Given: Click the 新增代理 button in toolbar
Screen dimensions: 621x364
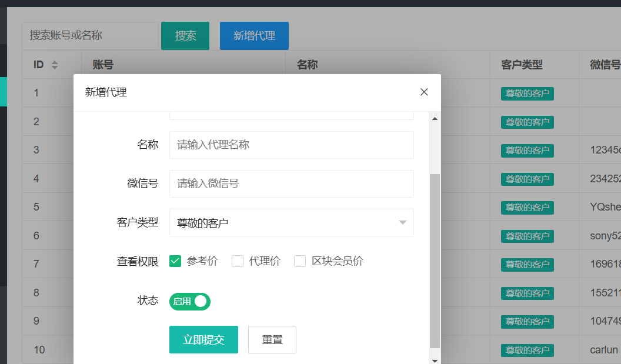Looking at the screenshot, I should coord(254,36).
